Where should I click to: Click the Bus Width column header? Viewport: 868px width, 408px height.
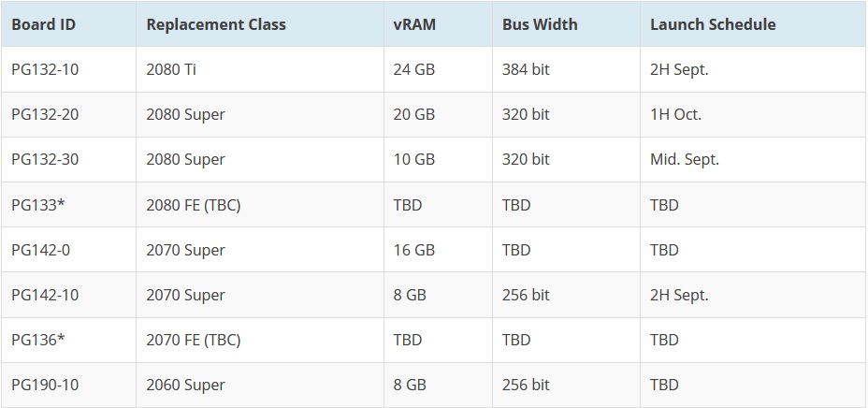[x=539, y=24]
